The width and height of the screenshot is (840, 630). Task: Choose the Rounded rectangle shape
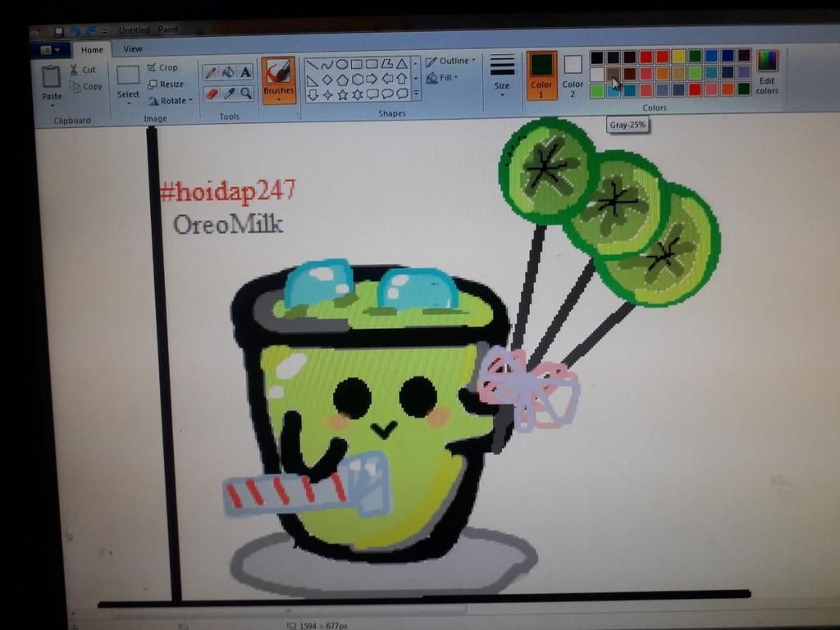372,64
